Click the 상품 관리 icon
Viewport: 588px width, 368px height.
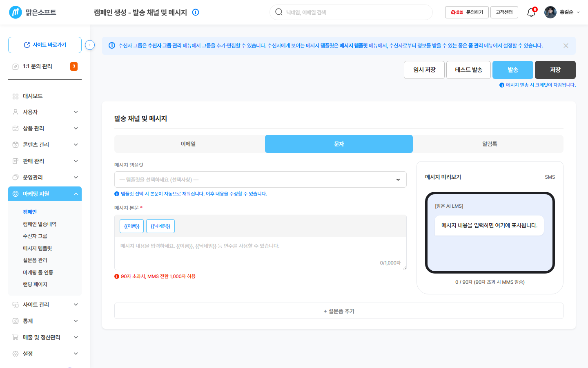(16, 128)
